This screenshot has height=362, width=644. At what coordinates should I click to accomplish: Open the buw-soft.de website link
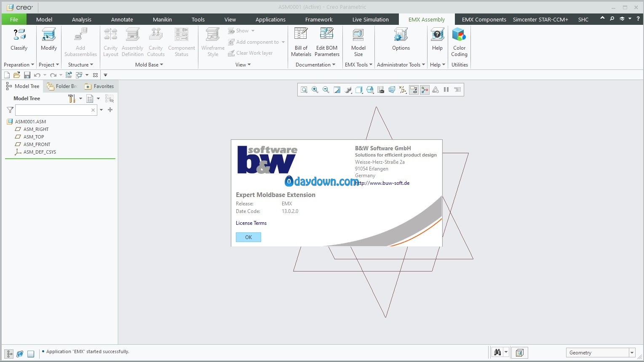point(382,183)
